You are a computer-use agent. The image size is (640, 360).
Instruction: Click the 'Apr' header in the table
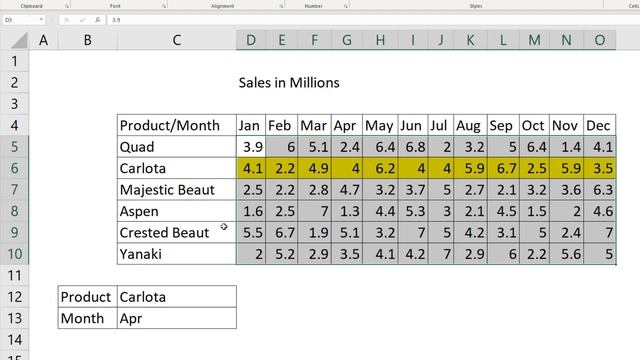(x=347, y=125)
